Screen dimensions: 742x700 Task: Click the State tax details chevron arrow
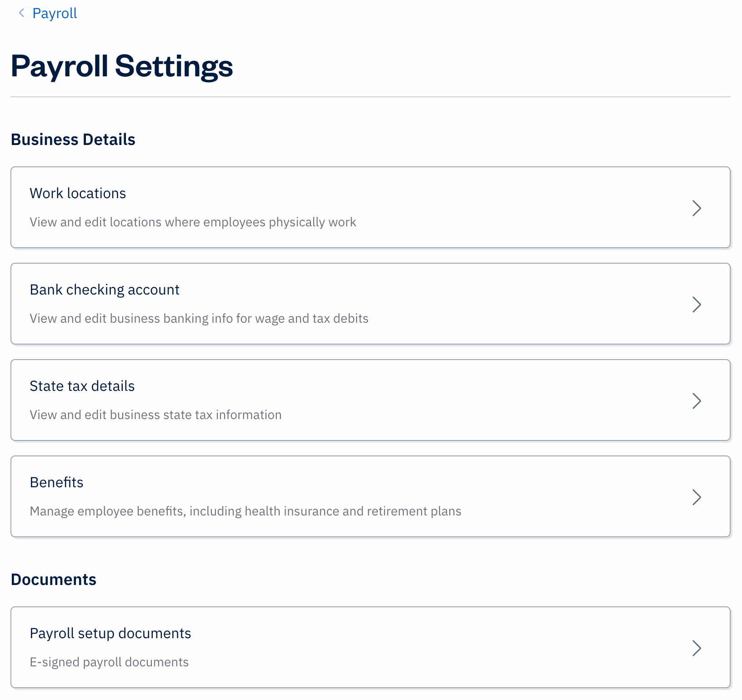click(x=697, y=401)
